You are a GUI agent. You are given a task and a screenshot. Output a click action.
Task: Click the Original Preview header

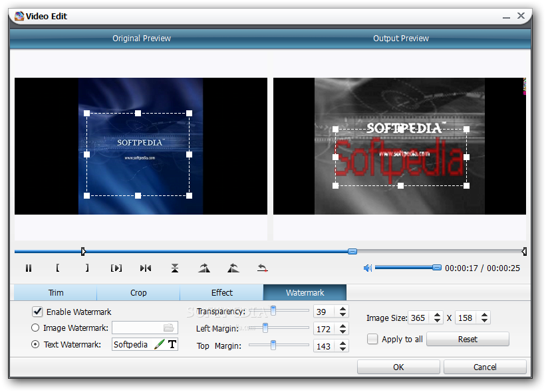click(x=142, y=39)
